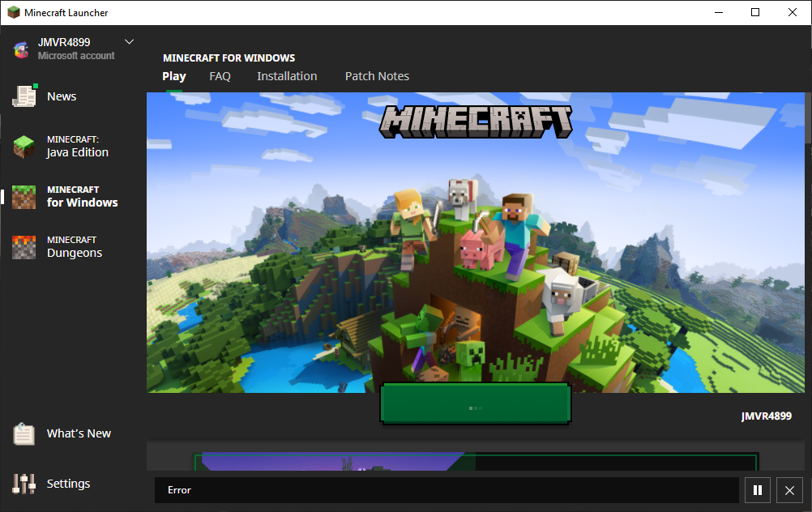Minimize the Minecraft Launcher window

719,12
